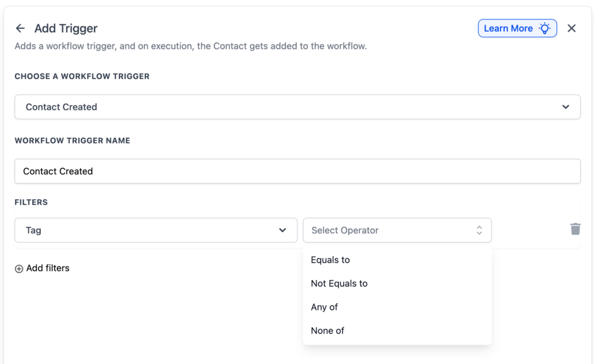Image resolution: width=594 pixels, height=364 pixels.
Task: Pick the "Any of" operator option
Action: (x=324, y=307)
